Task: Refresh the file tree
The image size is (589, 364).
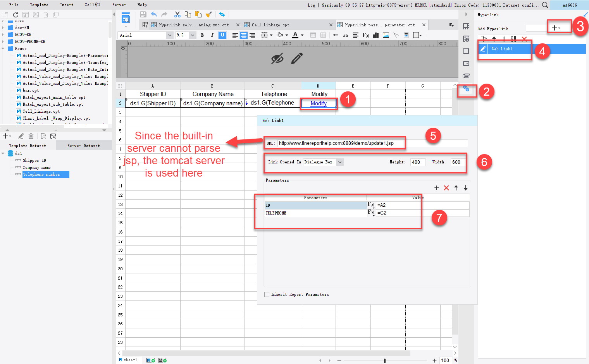Action: [15, 15]
